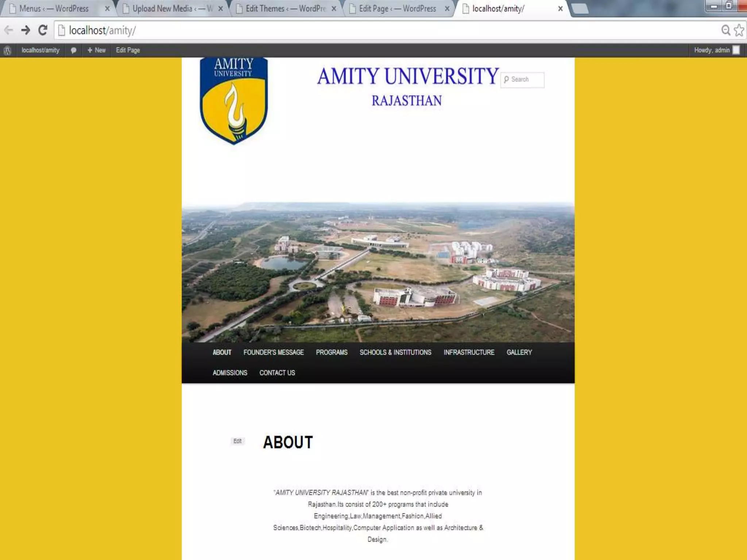Open the WordPress logo menu
The width and height of the screenshot is (747, 560).
pyautogui.click(x=7, y=50)
